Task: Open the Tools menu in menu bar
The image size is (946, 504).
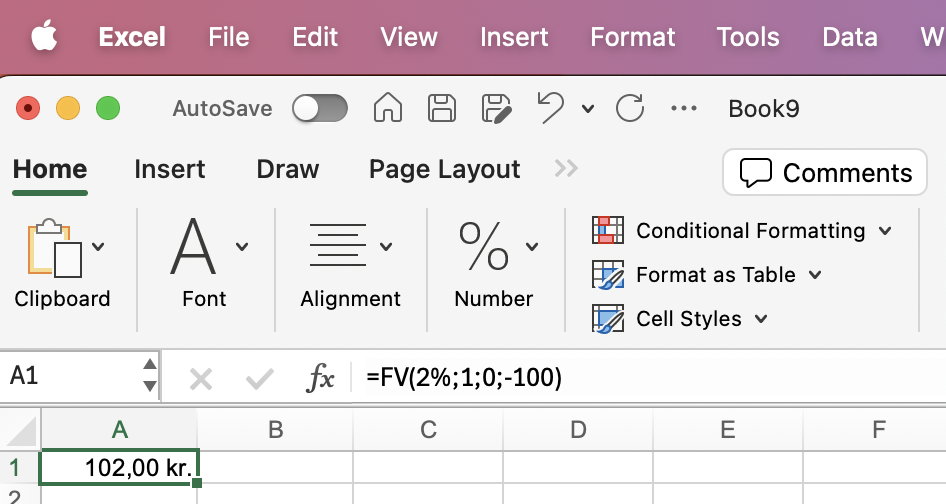Action: 748,37
